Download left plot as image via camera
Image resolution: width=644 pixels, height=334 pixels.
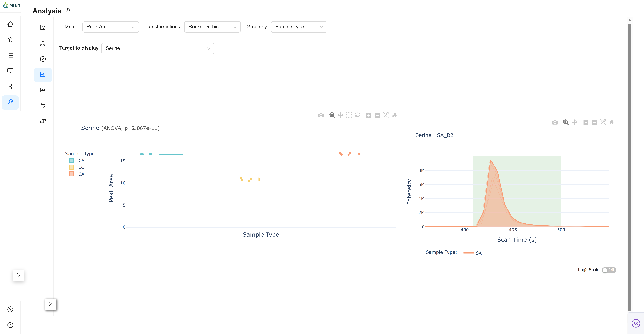point(321,115)
